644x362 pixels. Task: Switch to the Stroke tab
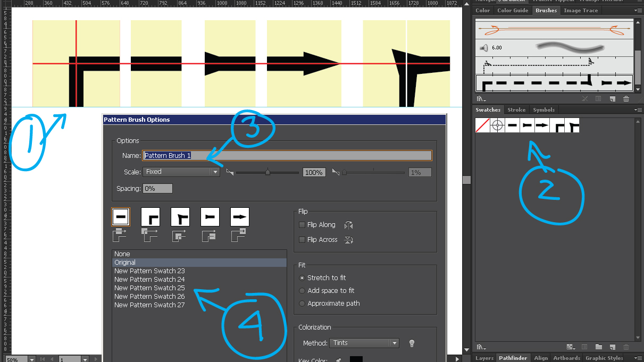pos(516,110)
